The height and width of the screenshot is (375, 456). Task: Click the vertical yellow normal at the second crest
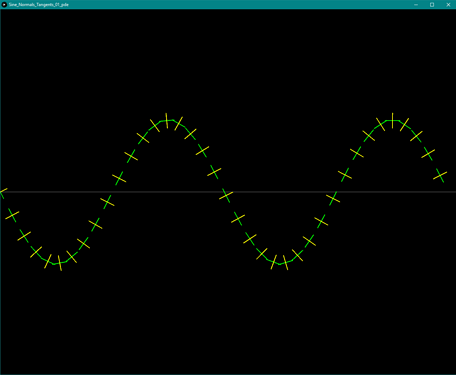pos(392,120)
